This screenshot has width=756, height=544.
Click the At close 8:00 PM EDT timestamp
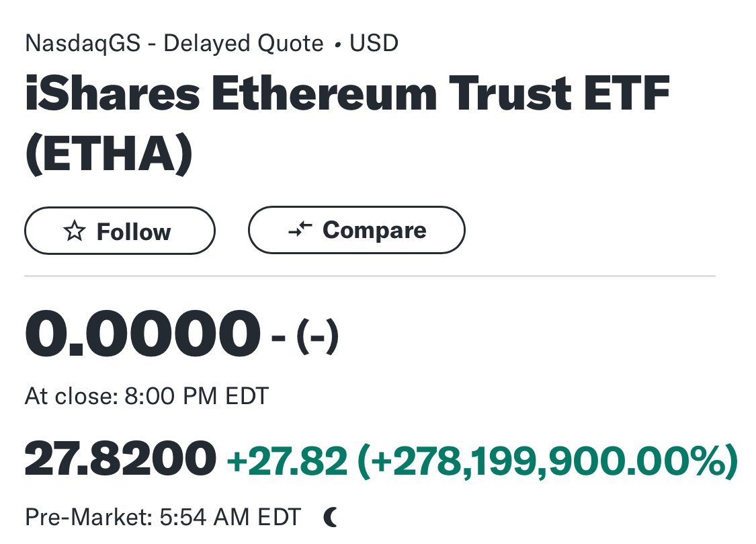click(146, 396)
